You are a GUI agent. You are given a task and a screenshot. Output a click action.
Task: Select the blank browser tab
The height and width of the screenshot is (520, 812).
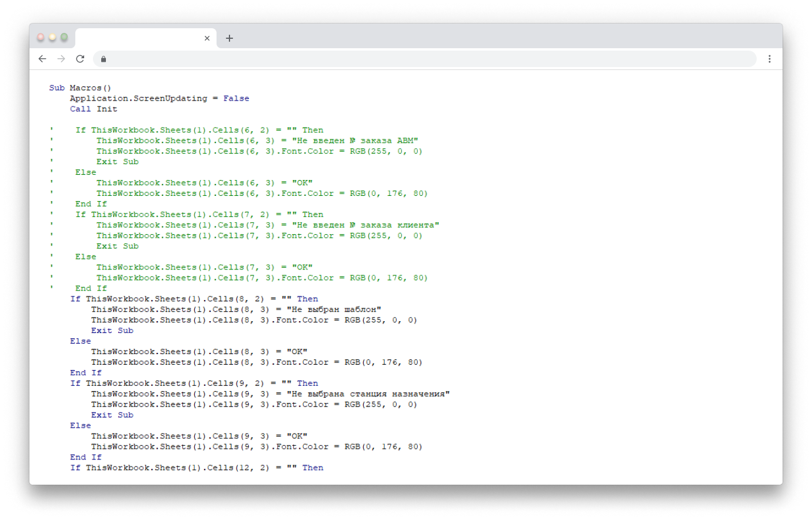point(146,38)
